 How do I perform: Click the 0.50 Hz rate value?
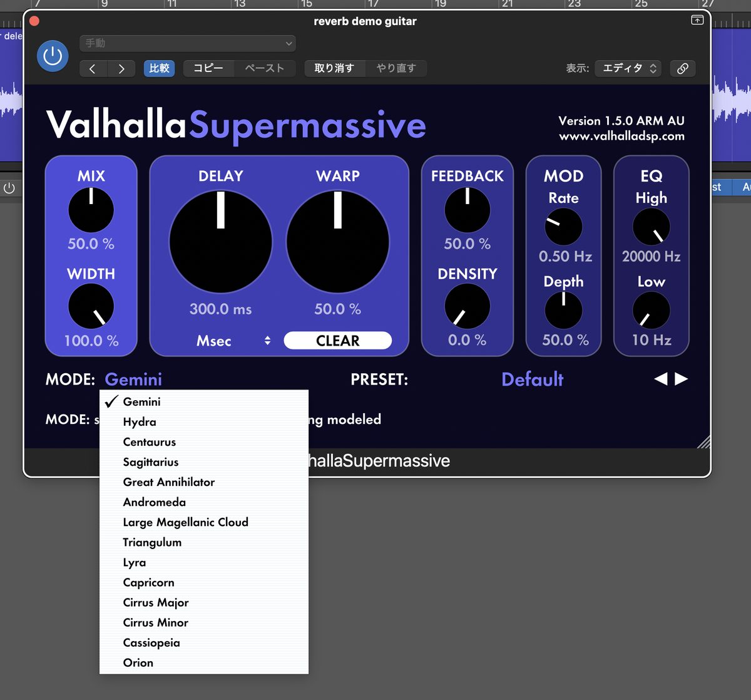click(x=565, y=256)
